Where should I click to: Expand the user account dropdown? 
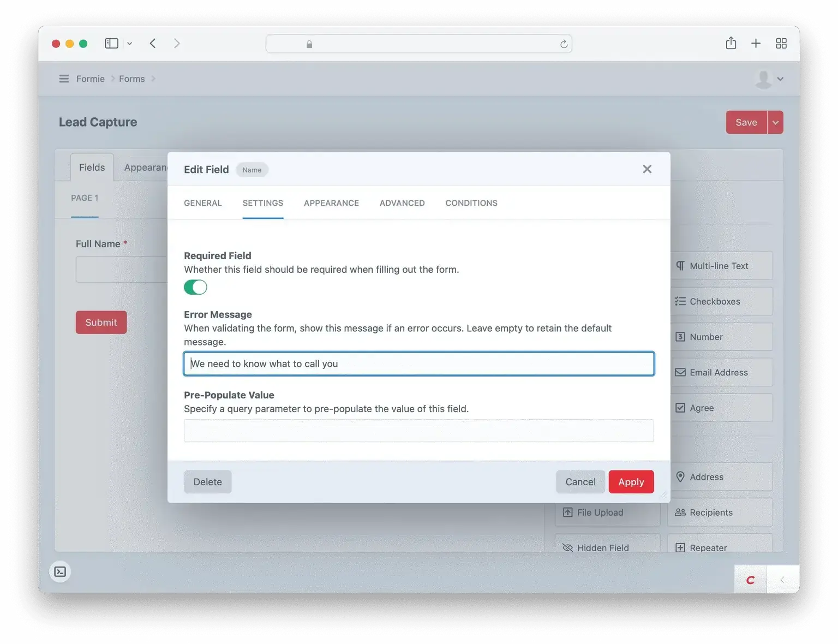[769, 79]
